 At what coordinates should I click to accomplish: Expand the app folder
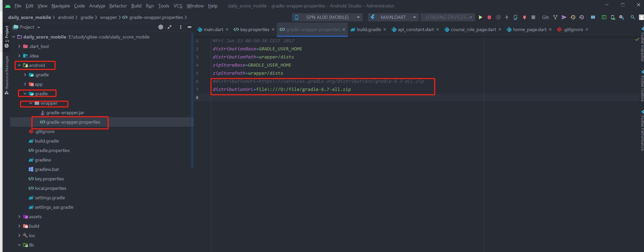click(25, 84)
